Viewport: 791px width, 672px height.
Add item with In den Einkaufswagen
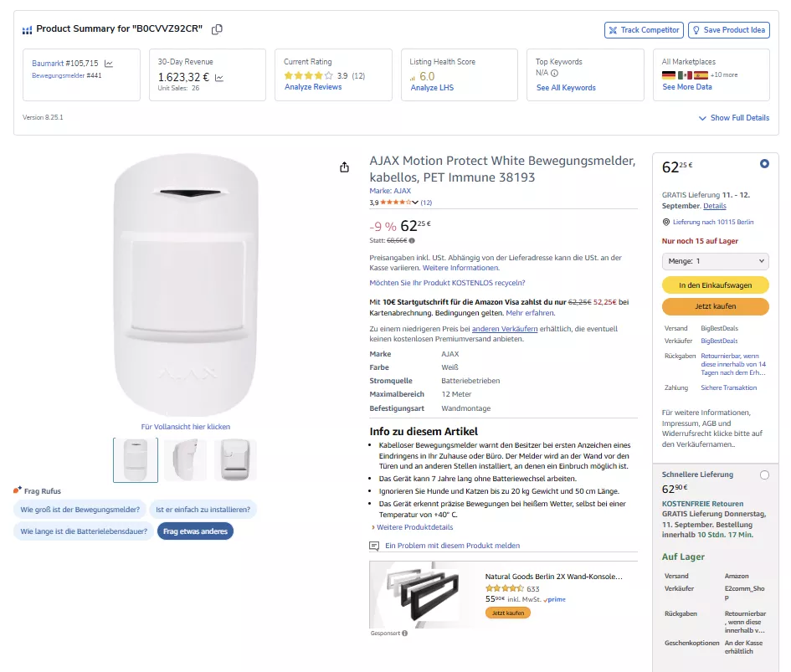(x=715, y=285)
